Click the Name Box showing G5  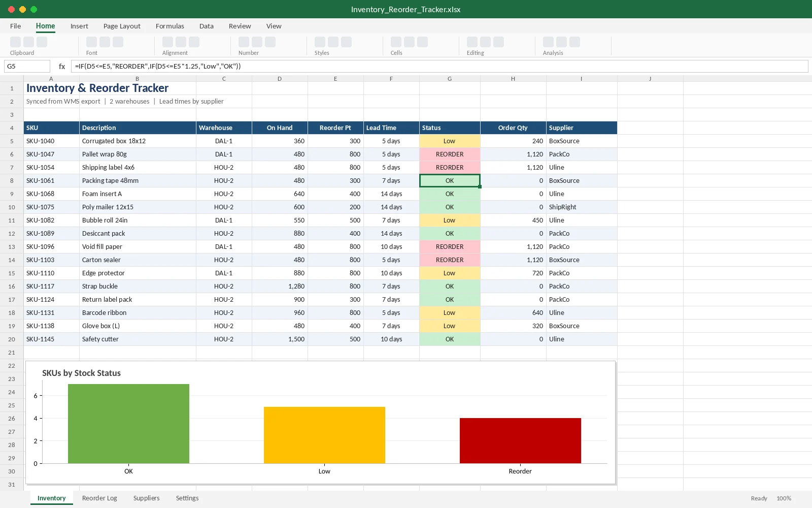27,66
